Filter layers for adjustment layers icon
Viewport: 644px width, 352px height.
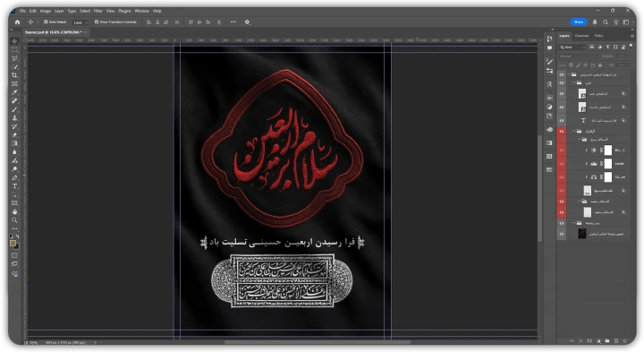tap(599, 47)
